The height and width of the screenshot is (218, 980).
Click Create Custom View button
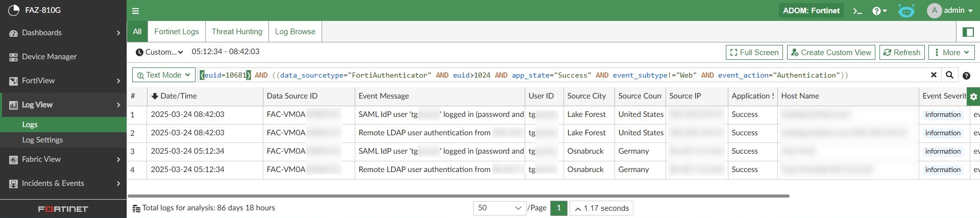click(831, 52)
